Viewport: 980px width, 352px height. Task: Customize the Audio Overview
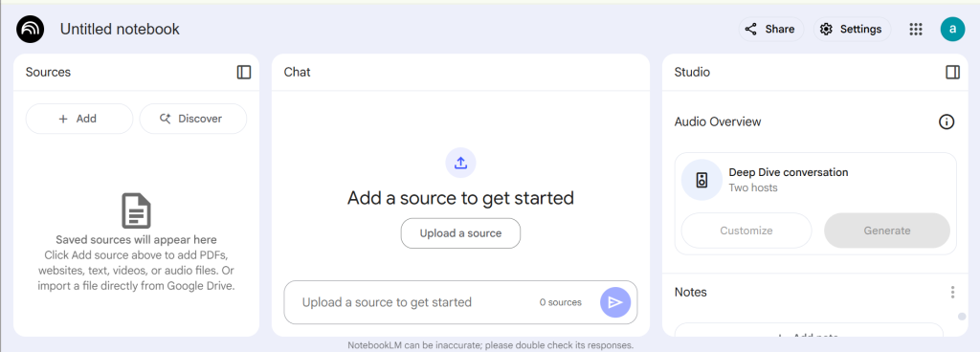746,231
